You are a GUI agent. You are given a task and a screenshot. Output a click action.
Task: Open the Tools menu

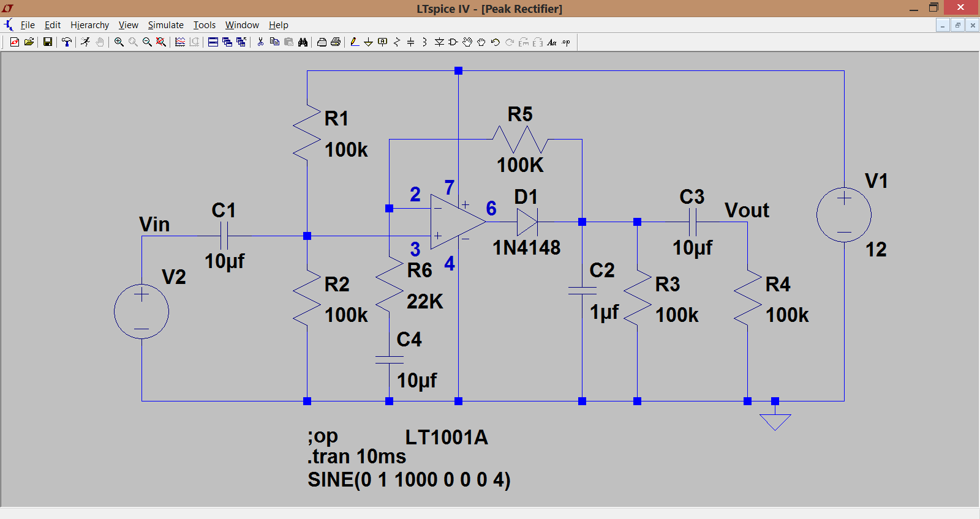(x=205, y=25)
